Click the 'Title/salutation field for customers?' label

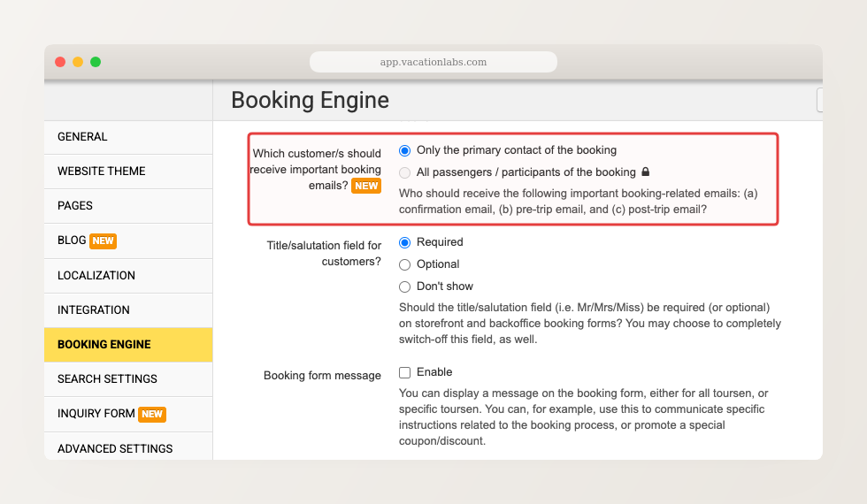[x=324, y=254]
